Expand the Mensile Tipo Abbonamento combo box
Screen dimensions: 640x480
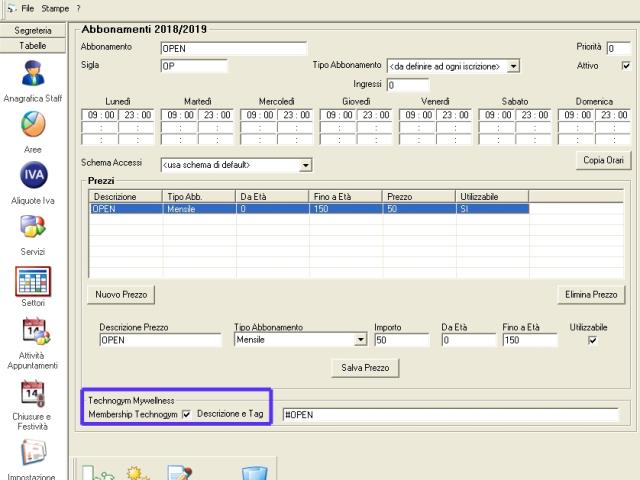coord(361,340)
